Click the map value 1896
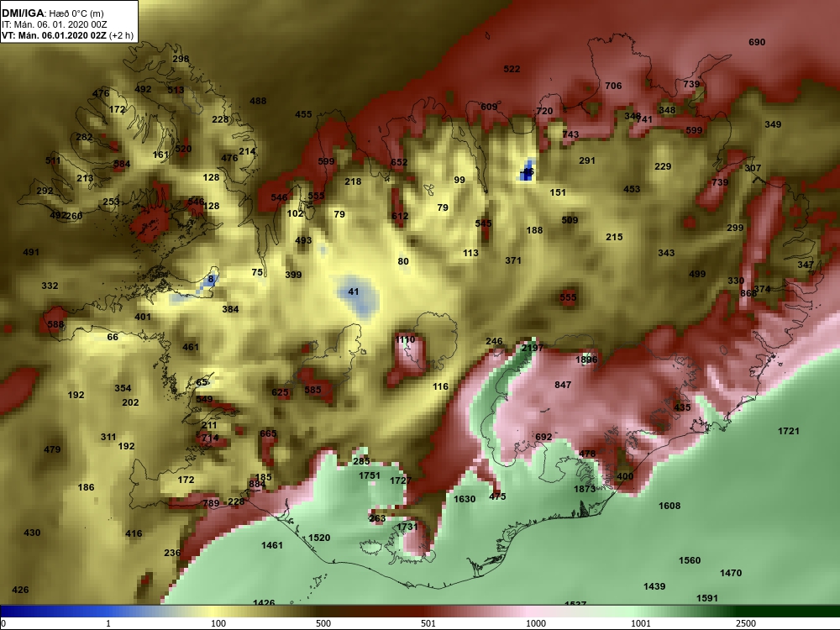Image resolution: width=840 pixels, height=630 pixels. coord(586,360)
